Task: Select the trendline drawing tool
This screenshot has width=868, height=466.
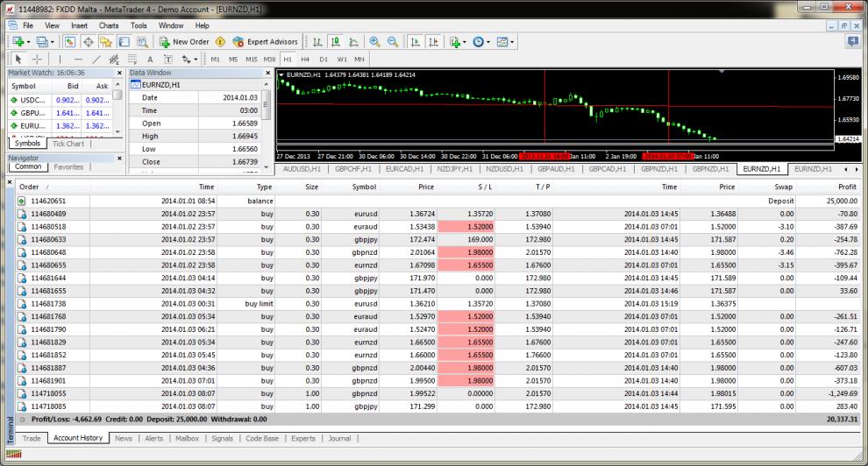Action: (x=96, y=60)
